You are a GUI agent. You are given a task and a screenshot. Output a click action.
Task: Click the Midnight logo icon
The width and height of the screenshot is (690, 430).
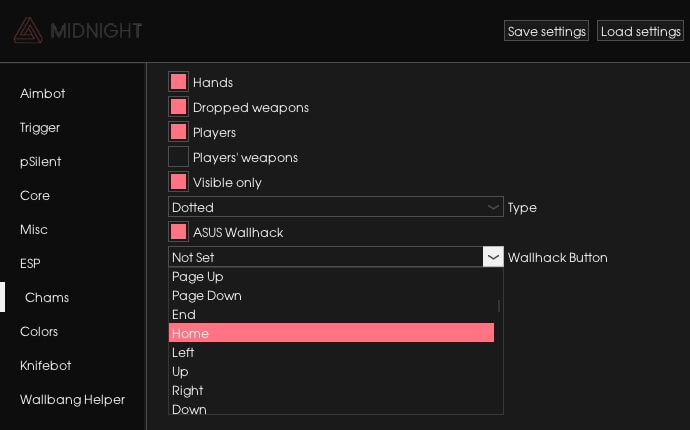pyautogui.click(x=28, y=31)
